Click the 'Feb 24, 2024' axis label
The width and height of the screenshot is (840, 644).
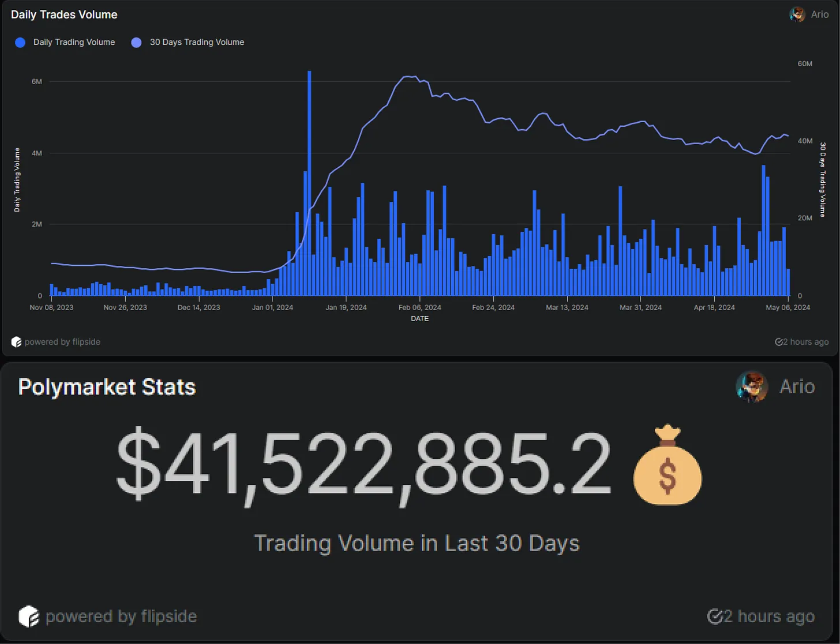pos(493,307)
